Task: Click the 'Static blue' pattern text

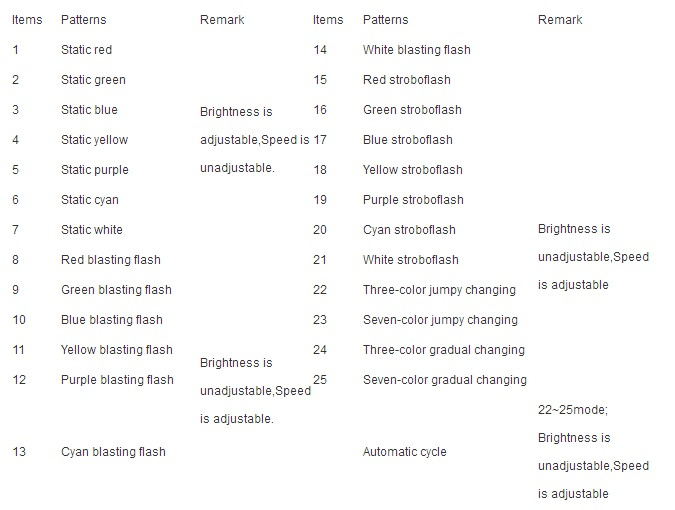Action: pyautogui.click(x=89, y=110)
